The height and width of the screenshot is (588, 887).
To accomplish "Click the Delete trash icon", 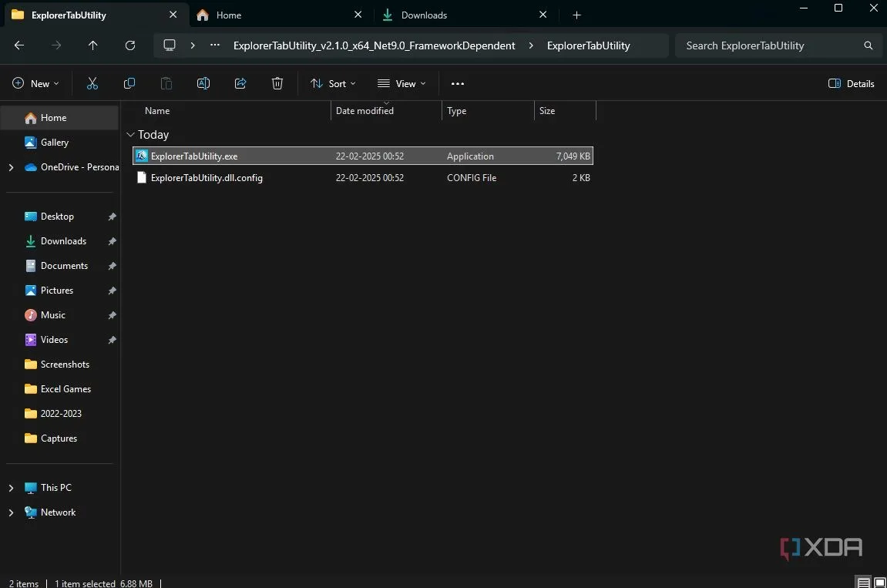I will click(x=277, y=84).
